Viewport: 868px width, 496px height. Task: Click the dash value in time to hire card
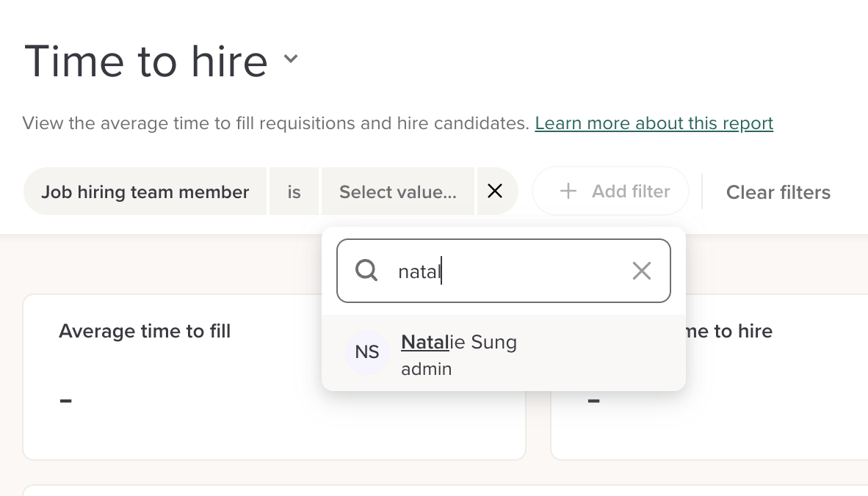[x=594, y=401]
